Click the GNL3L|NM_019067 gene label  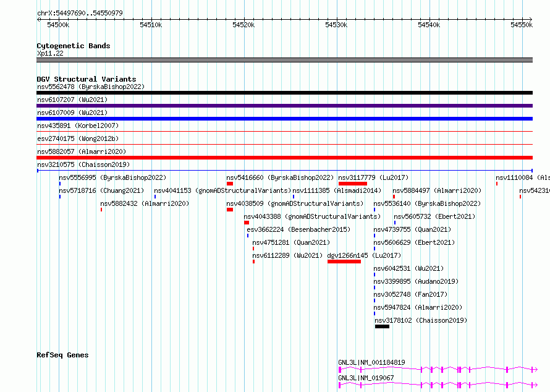[366, 378]
